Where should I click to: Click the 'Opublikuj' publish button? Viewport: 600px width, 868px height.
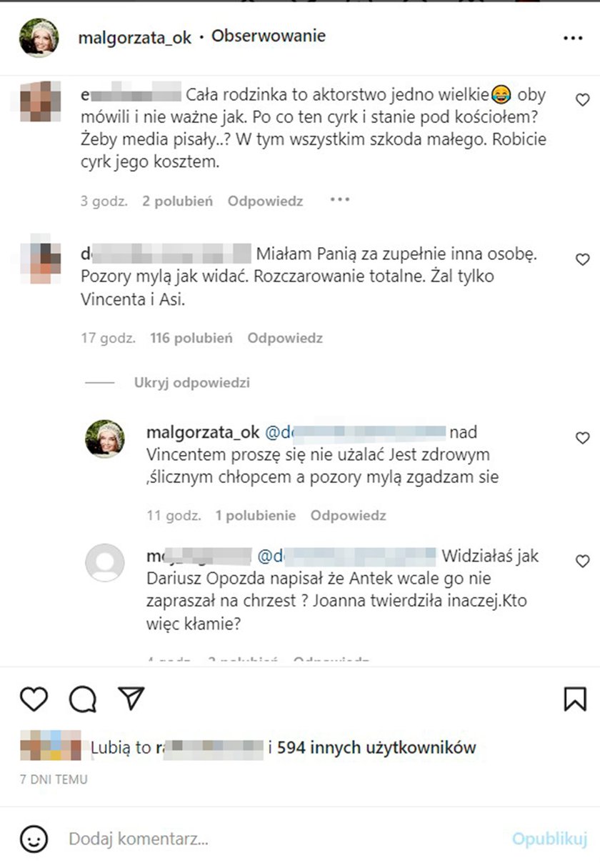[x=549, y=839]
